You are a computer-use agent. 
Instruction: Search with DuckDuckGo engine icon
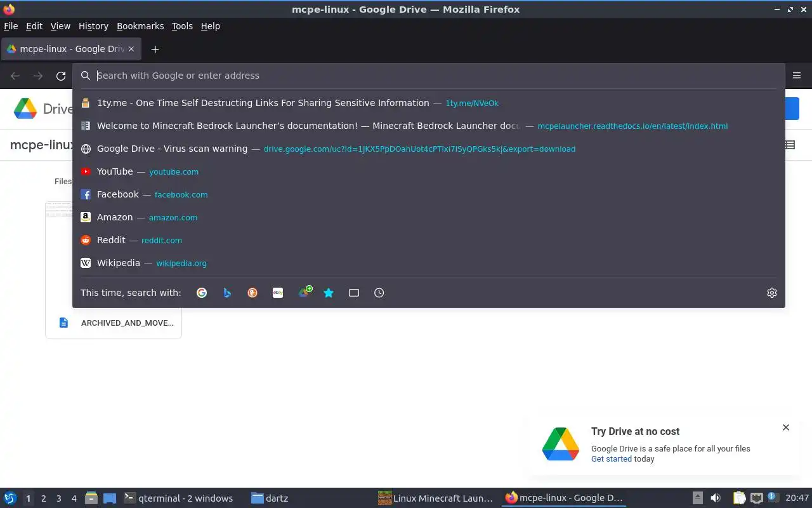[x=252, y=293]
